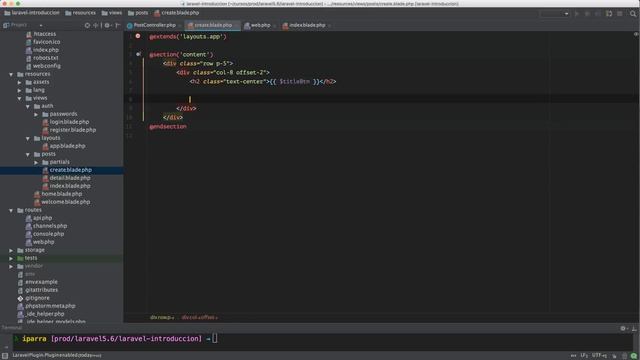Image resolution: width=640 pixels, height=360 pixels.
Task: Select .gitignore file in tree
Action: (33, 298)
